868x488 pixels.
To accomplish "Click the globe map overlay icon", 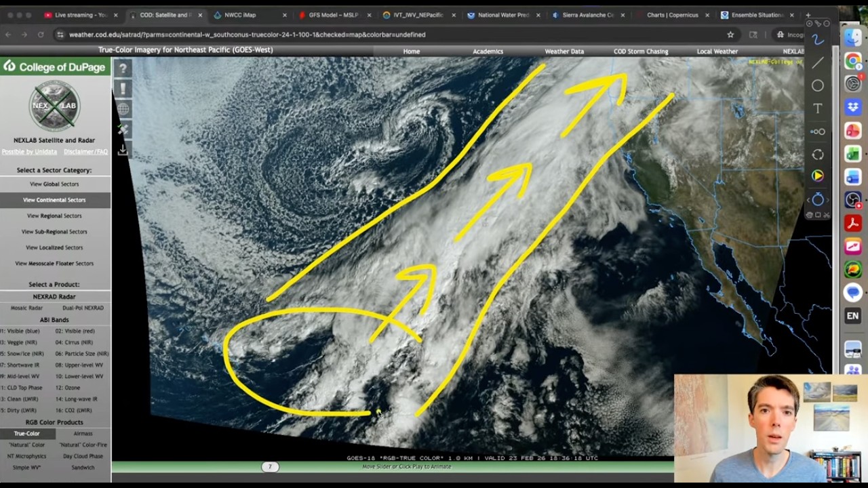I will [x=123, y=108].
